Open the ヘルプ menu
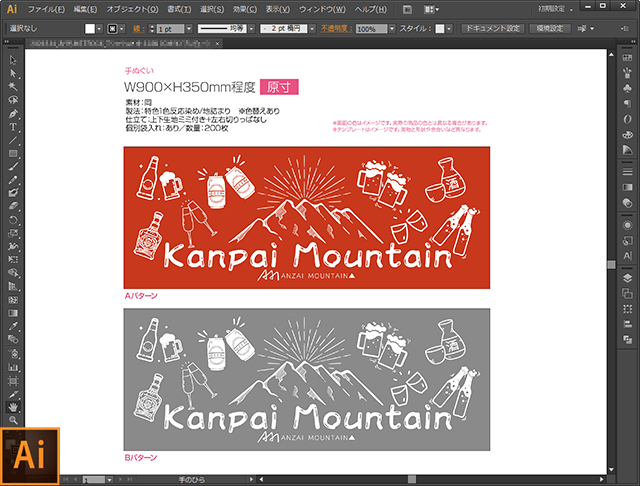 tap(370, 9)
